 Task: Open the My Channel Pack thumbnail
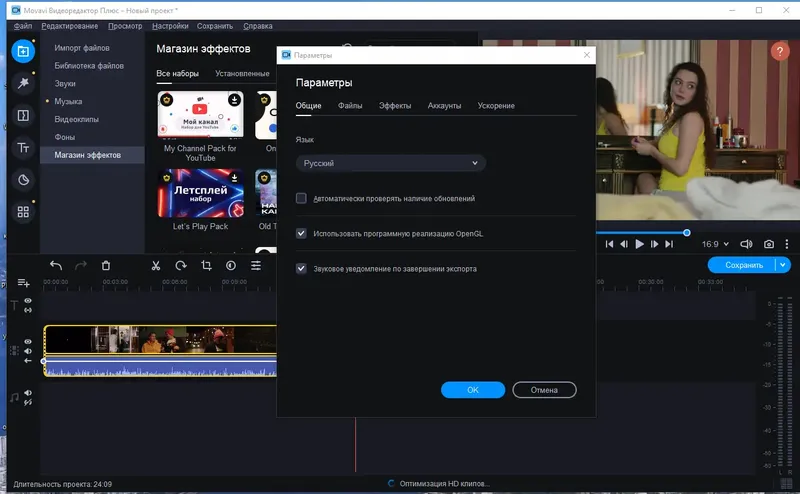[x=201, y=115]
